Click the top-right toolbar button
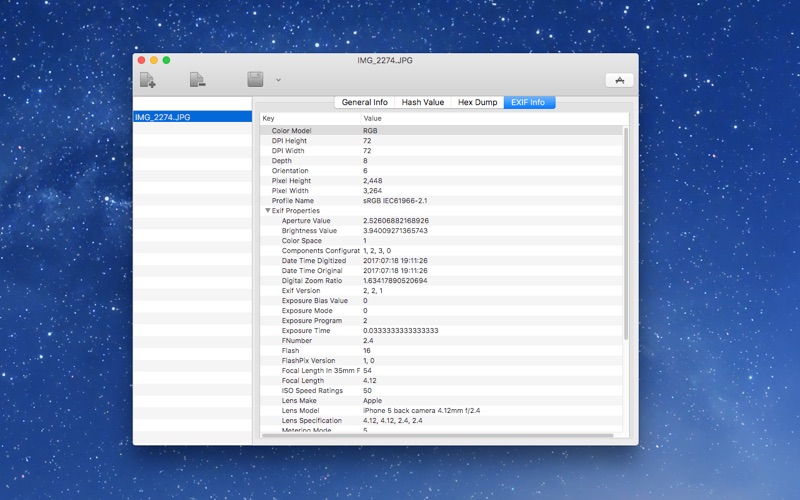The image size is (800, 500). pos(619,80)
